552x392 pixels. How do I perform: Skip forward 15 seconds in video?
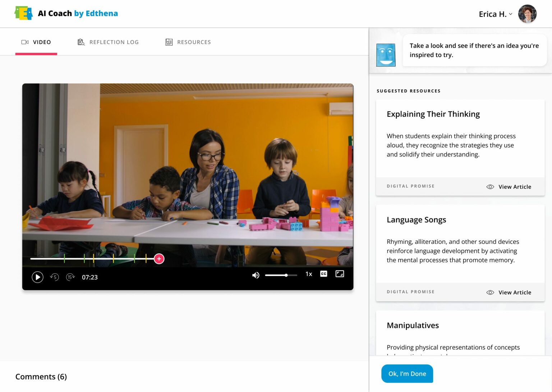(70, 277)
